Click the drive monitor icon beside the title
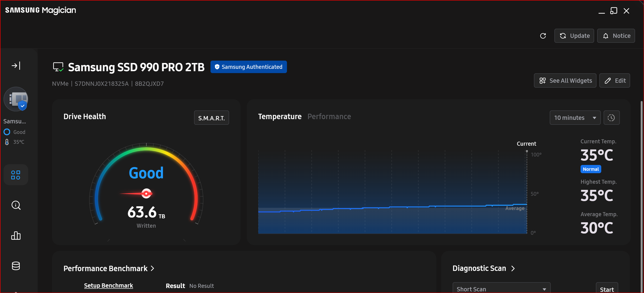Viewport: 644px width, 293px height. coord(58,67)
